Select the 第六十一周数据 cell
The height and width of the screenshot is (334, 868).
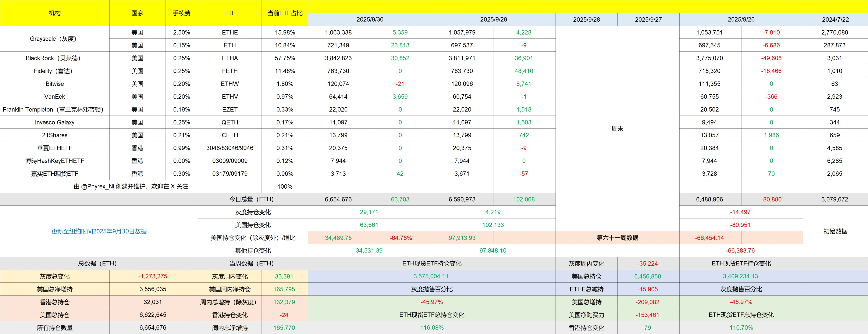[617, 238]
